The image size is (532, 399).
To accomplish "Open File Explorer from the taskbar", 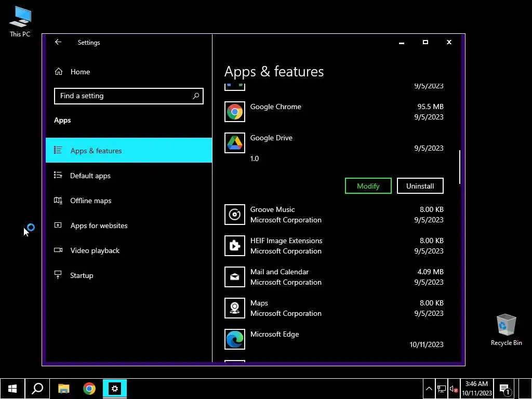I will tap(63, 389).
